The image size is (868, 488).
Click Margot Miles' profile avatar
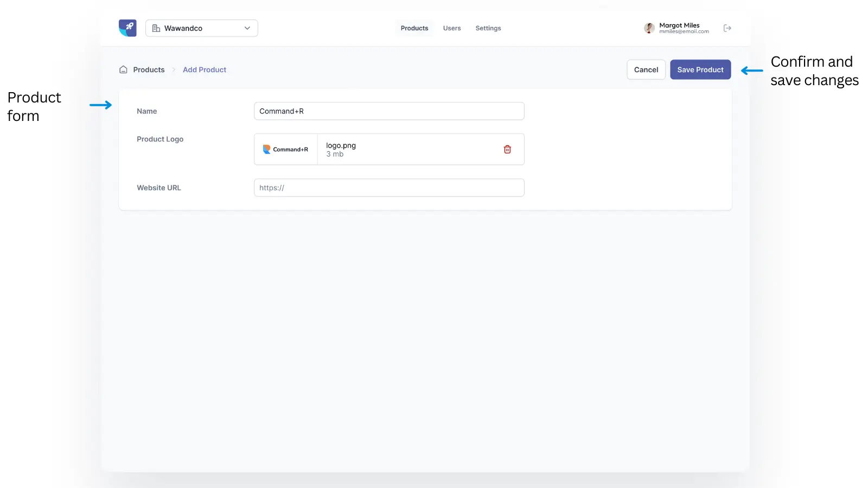click(649, 28)
